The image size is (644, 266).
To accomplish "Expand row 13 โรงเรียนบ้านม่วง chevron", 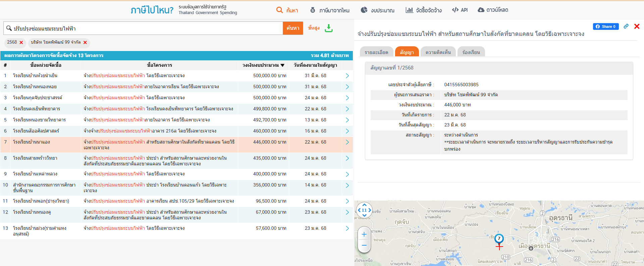I will coord(347,228).
